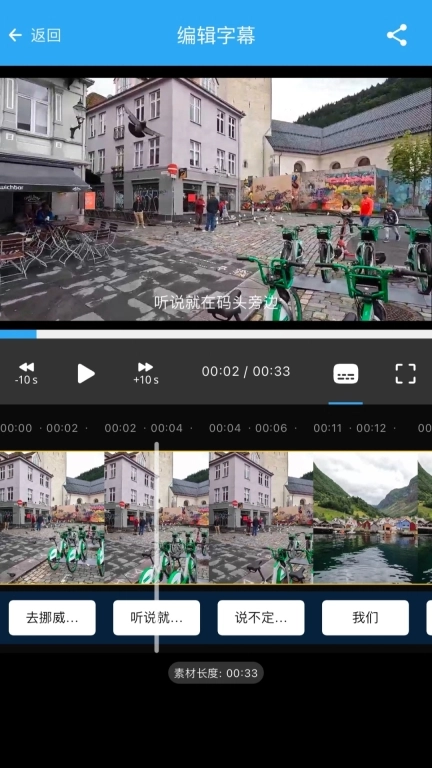432x768 pixels.
Task: Seek on the blue progress bar
Action: 216,334
